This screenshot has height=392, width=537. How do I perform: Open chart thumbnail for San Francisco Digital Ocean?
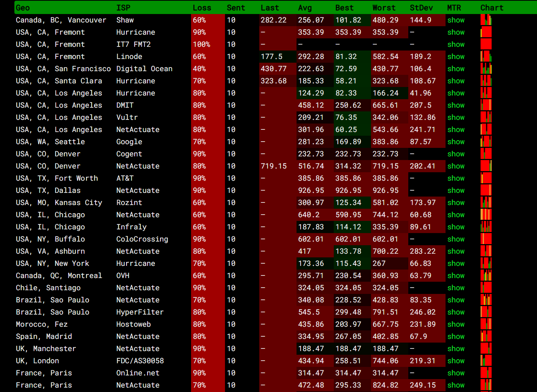(x=486, y=69)
